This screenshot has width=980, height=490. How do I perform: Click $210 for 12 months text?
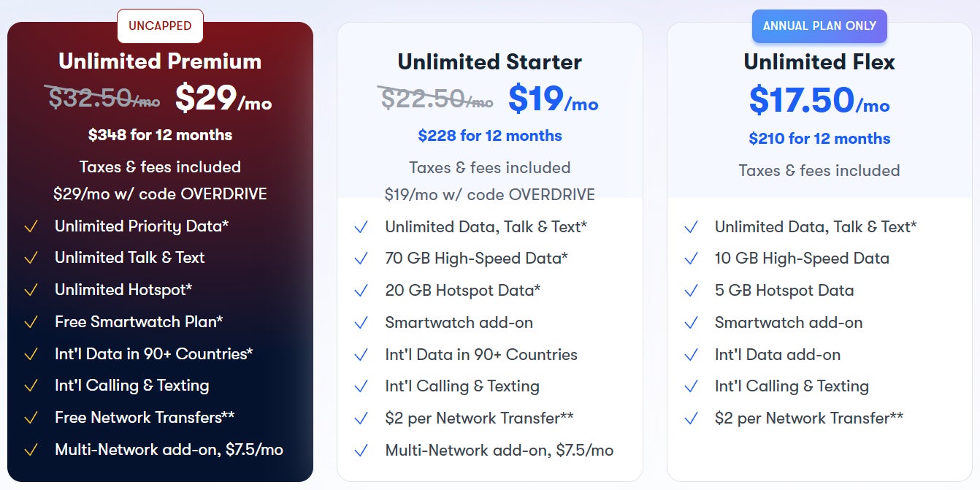tap(819, 139)
